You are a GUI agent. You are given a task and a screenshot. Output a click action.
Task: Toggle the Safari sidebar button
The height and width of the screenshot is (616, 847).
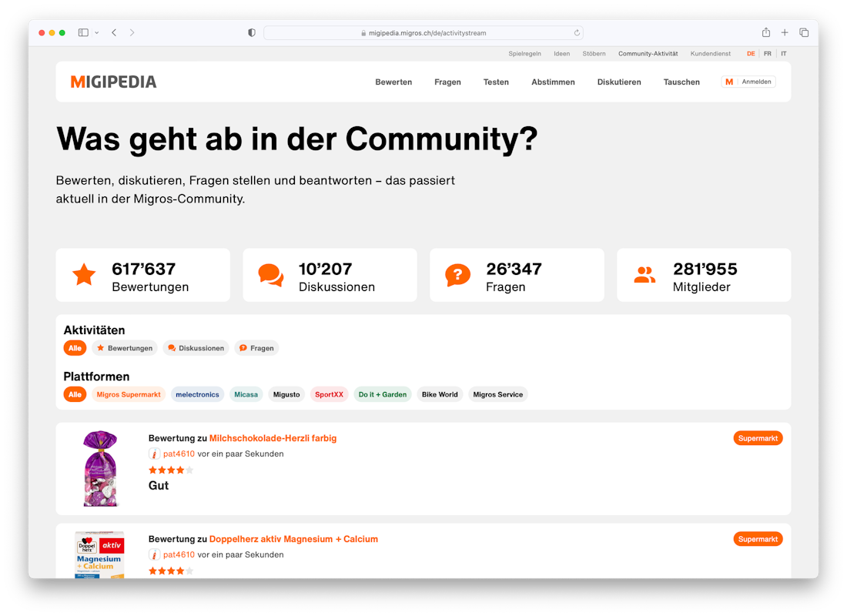83,32
